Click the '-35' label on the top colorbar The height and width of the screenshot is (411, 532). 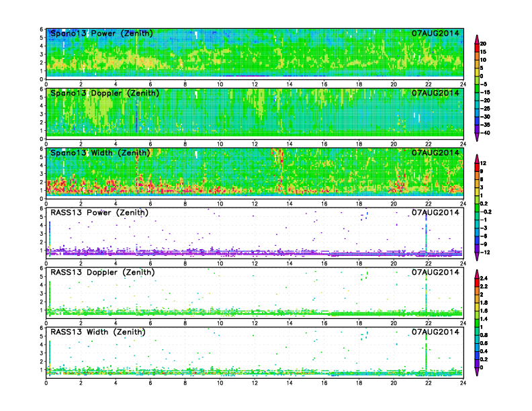tap(485, 125)
